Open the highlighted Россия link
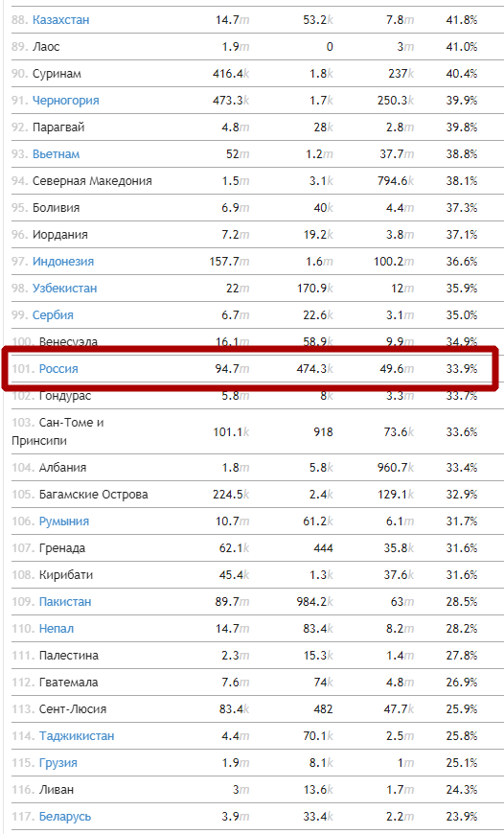 coord(58,369)
